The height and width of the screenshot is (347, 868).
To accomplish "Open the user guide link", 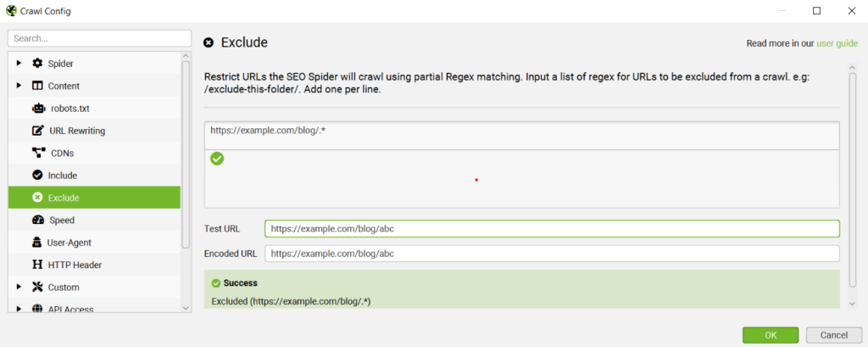I will [837, 43].
